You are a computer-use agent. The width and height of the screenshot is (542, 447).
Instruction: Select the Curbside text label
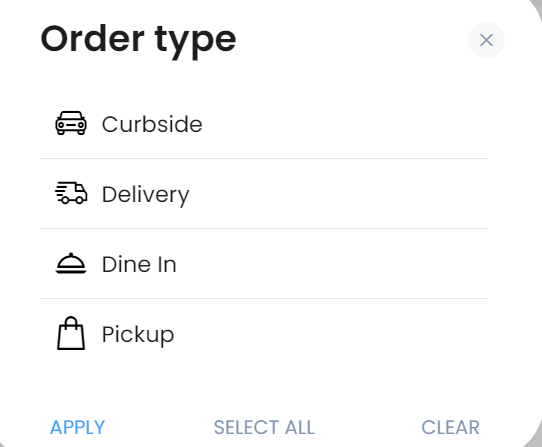(152, 124)
